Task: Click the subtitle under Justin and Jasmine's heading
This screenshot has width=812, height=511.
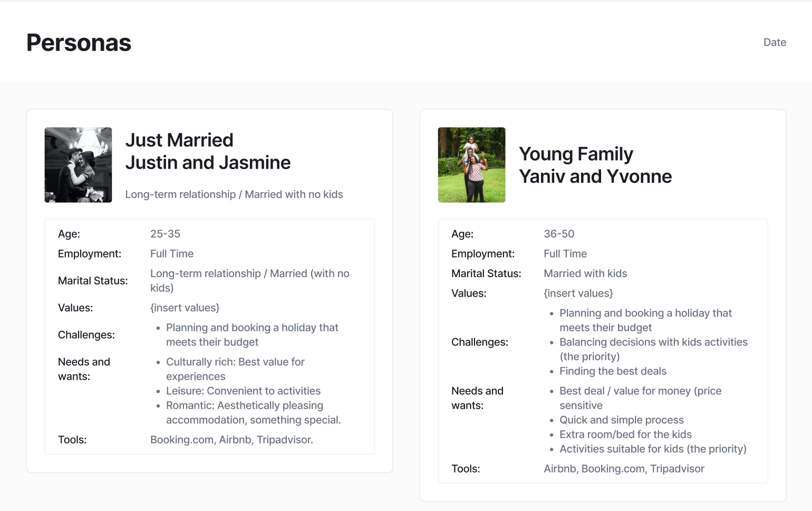Action: coord(234,194)
